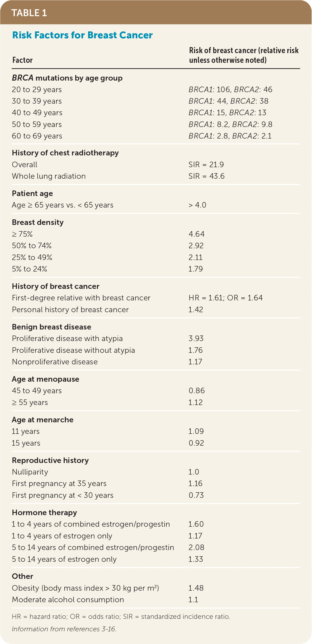Click the Whole lung radiation row label
The image size is (312, 644).
49,176
